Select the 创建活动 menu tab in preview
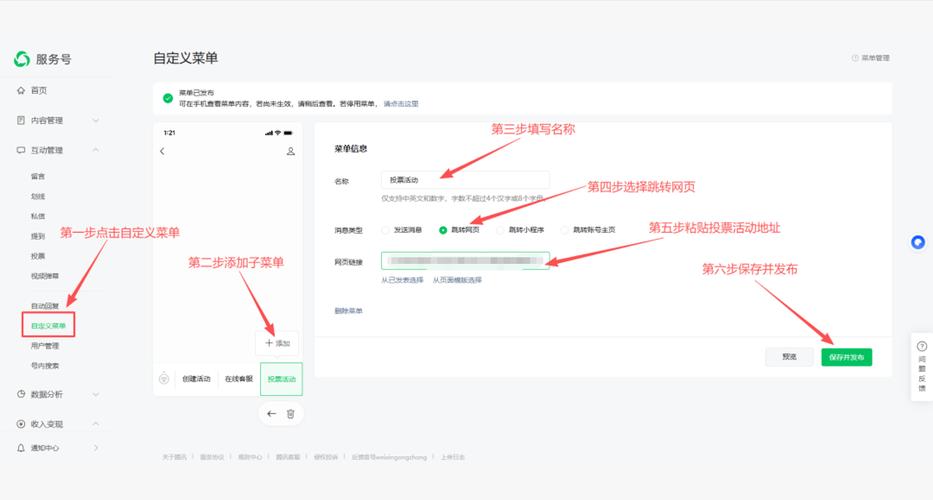 tap(196, 379)
